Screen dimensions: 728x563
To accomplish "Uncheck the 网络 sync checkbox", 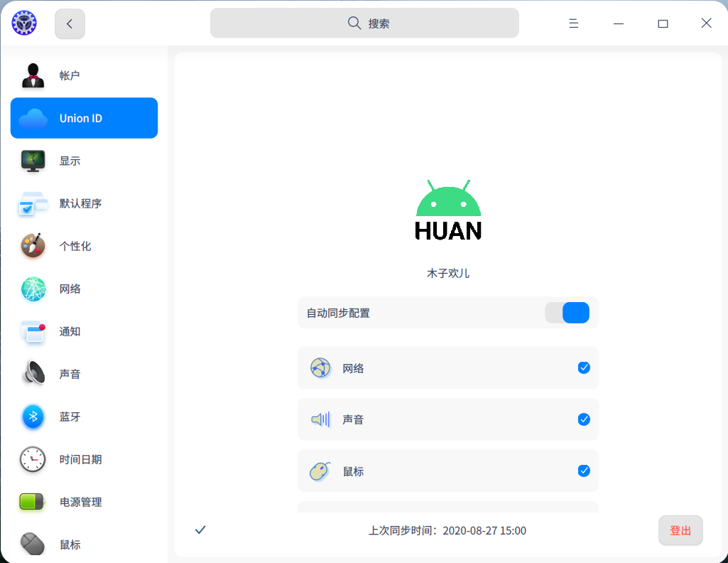I will tap(584, 368).
